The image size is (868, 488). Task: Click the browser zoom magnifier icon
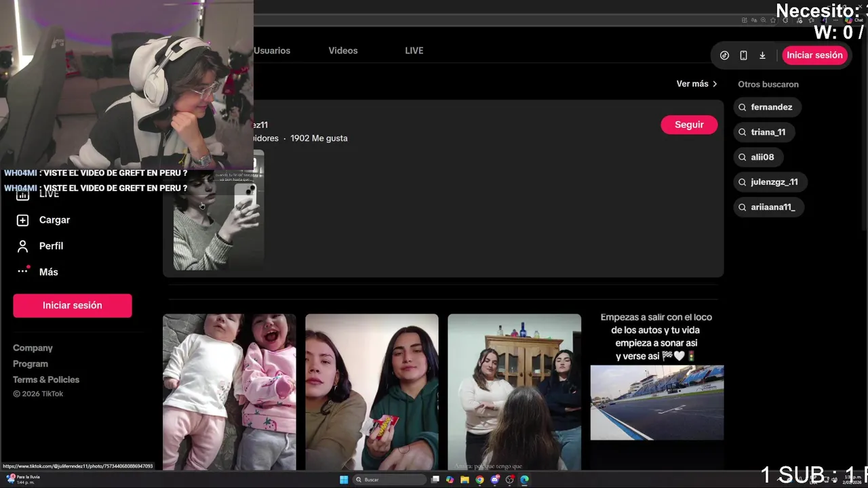(763, 20)
